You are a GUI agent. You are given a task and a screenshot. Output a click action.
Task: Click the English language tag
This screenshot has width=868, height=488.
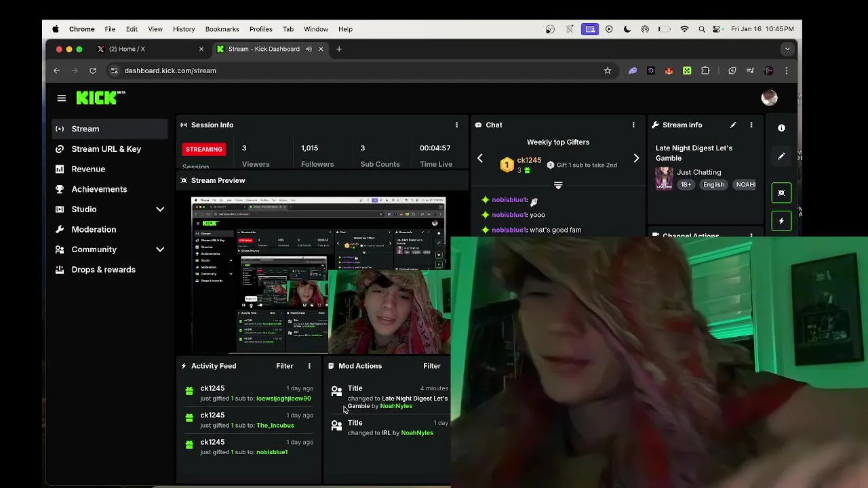713,184
